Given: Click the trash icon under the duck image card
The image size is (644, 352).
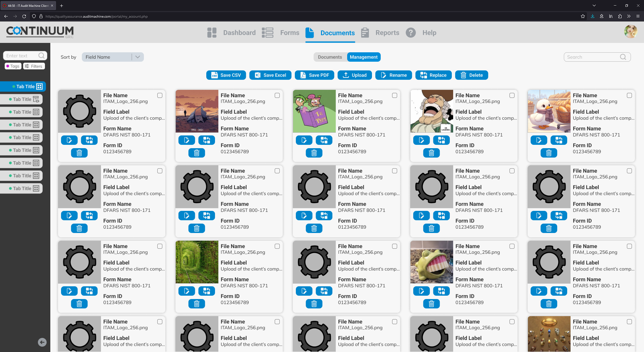Looking at the screenshot, I should point(549,153).
